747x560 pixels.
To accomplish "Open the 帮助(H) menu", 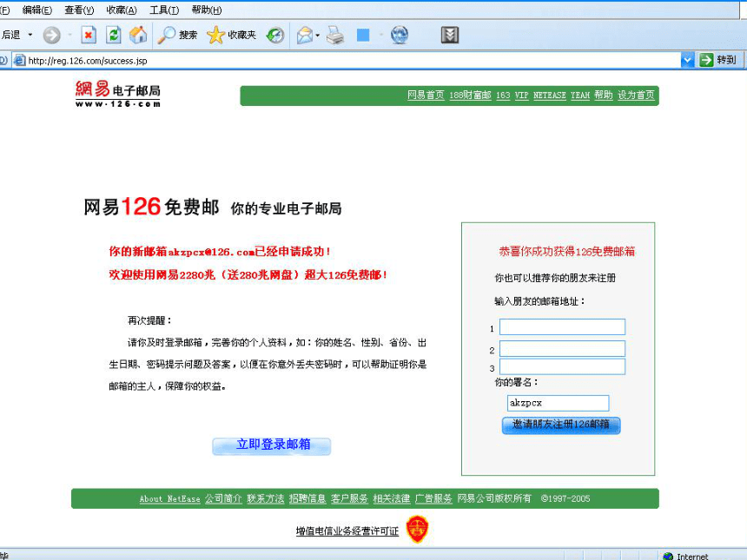I will tap(206, 10).
